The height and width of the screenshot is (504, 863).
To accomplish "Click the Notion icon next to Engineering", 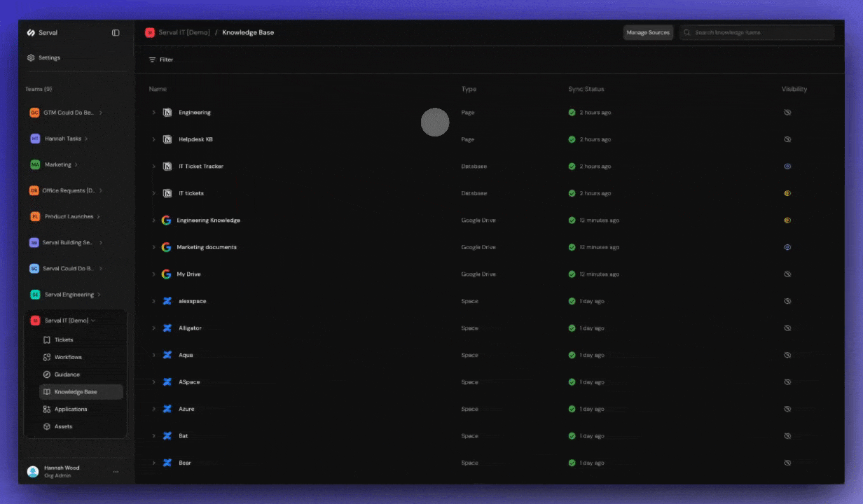I will click(167, 112).
